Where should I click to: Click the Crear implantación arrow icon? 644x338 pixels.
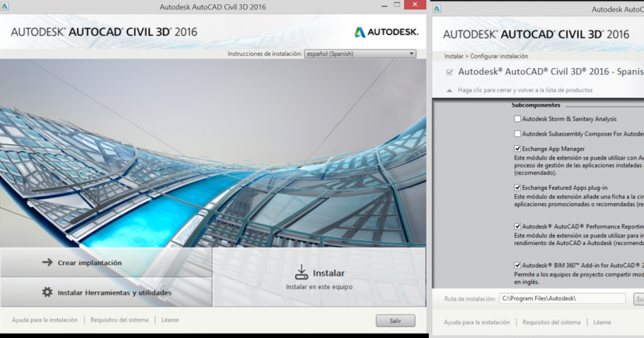[x=47, y=262]
